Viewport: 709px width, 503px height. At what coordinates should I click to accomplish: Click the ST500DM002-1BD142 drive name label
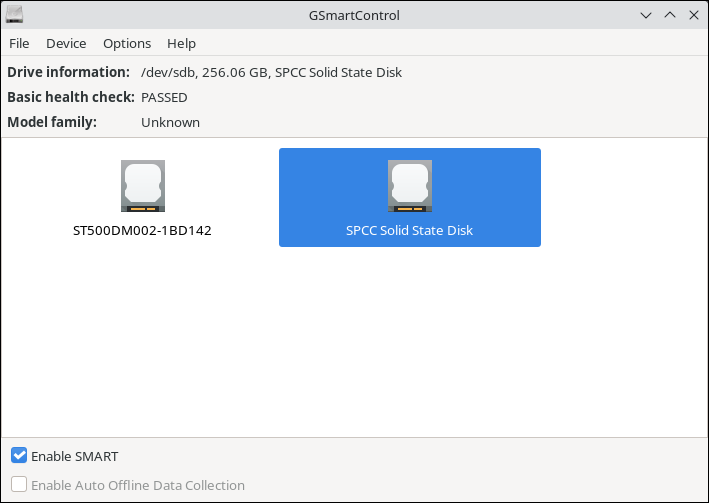click(x=142, y=230)
